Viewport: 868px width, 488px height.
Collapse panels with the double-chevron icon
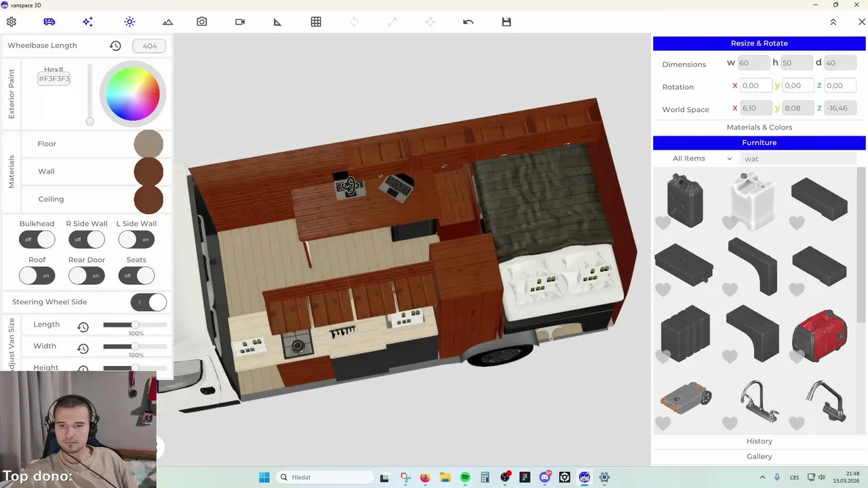click(x=833, y=22)
